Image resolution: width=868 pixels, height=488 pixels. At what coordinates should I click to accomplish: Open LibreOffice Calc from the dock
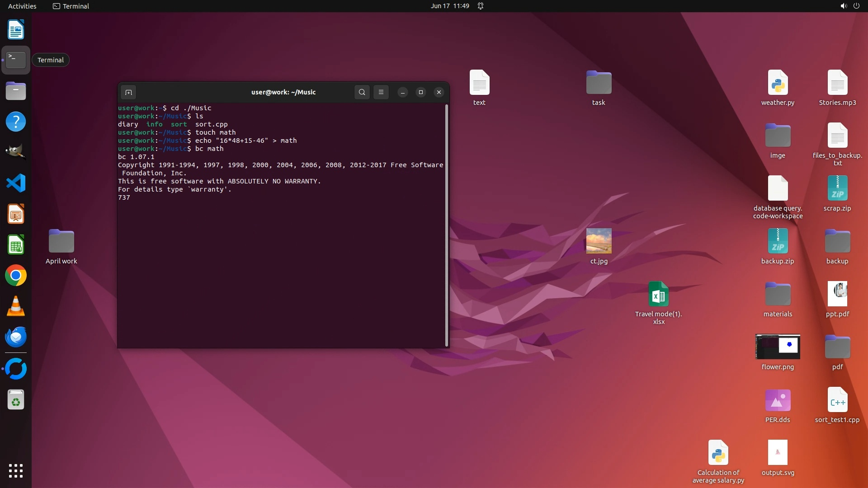pos(16,245)
